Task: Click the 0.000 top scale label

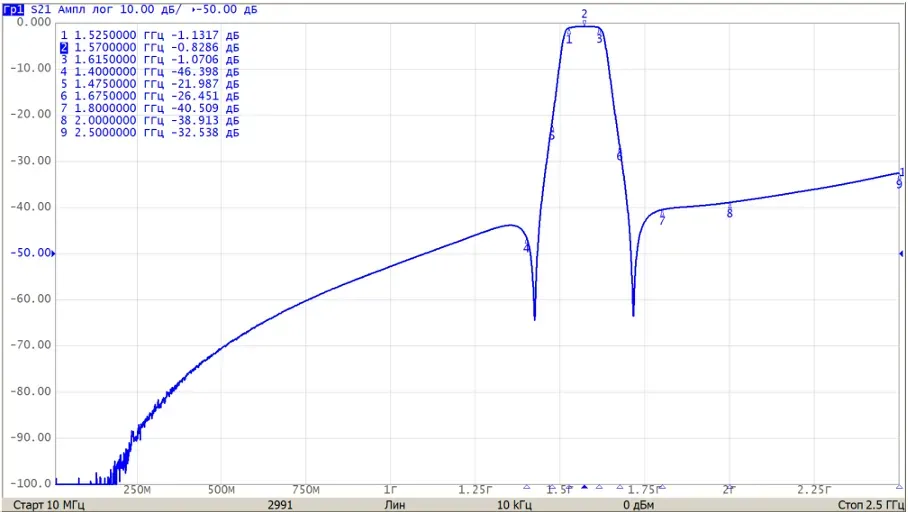Action: [34, 22]
